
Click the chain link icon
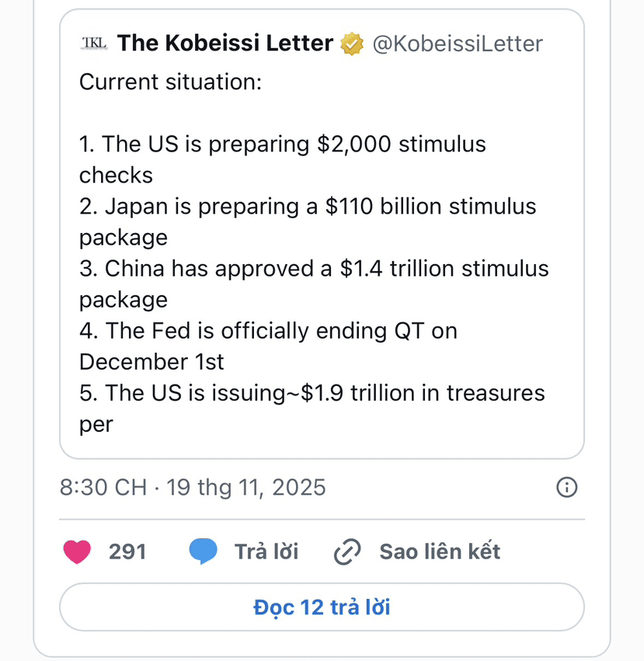[346, 552]
